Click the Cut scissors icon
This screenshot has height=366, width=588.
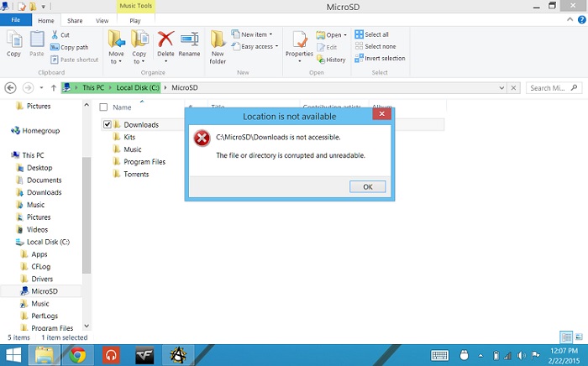(55, 35)
